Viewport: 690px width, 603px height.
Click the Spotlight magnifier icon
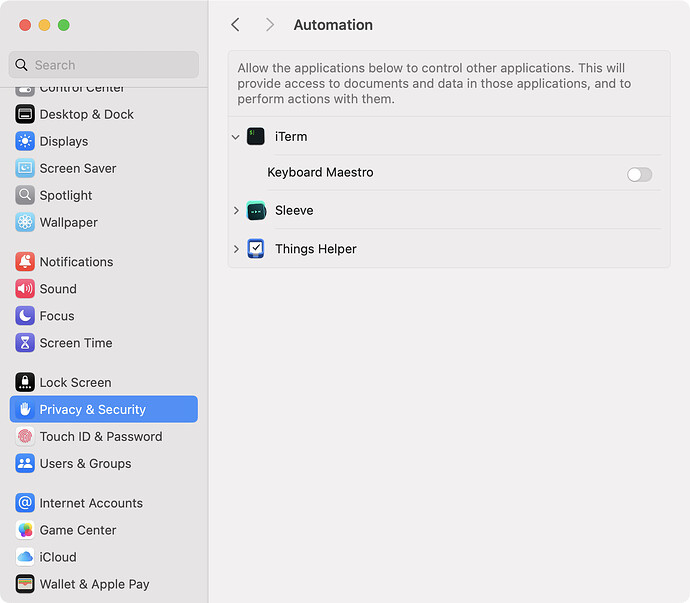(x=25, y=195)
